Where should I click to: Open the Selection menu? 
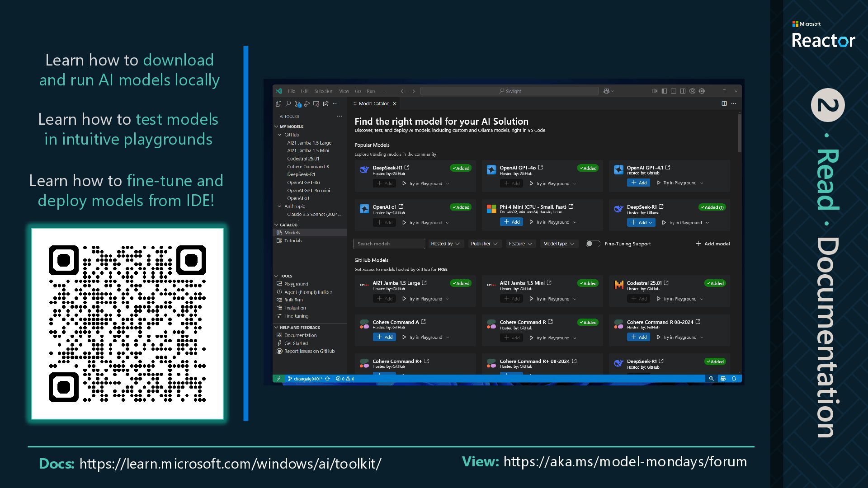click(324, 91)
